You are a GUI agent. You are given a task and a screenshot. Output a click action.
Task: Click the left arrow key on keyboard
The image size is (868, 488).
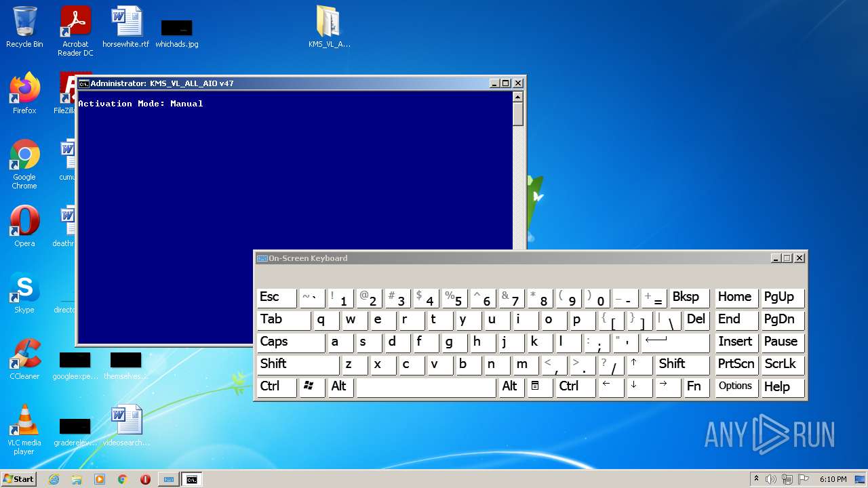pos(611,386)
